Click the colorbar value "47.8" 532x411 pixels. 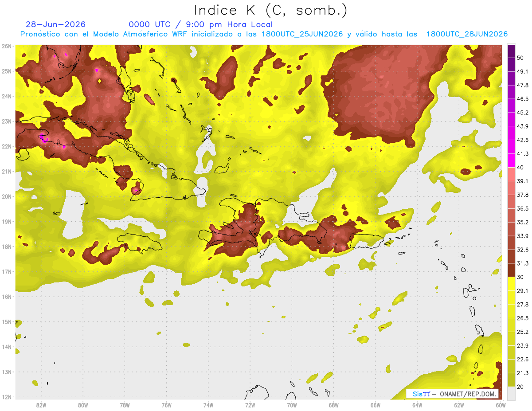pos(523,85)
